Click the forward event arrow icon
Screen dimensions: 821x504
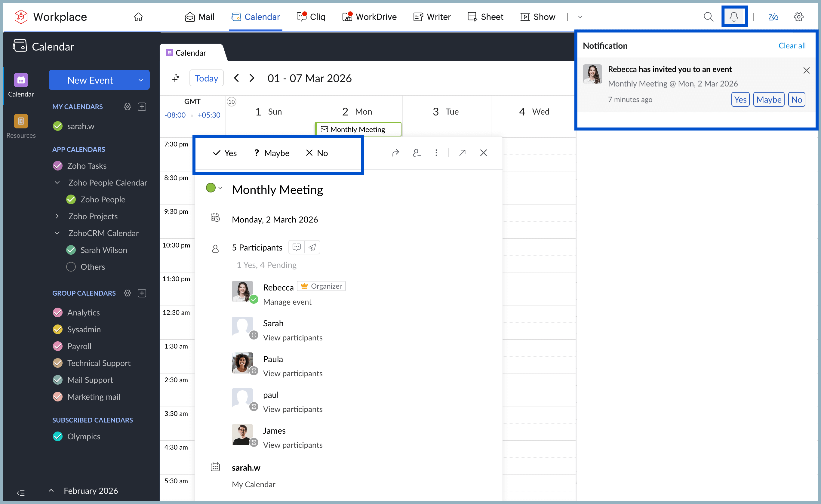[395, 153]
